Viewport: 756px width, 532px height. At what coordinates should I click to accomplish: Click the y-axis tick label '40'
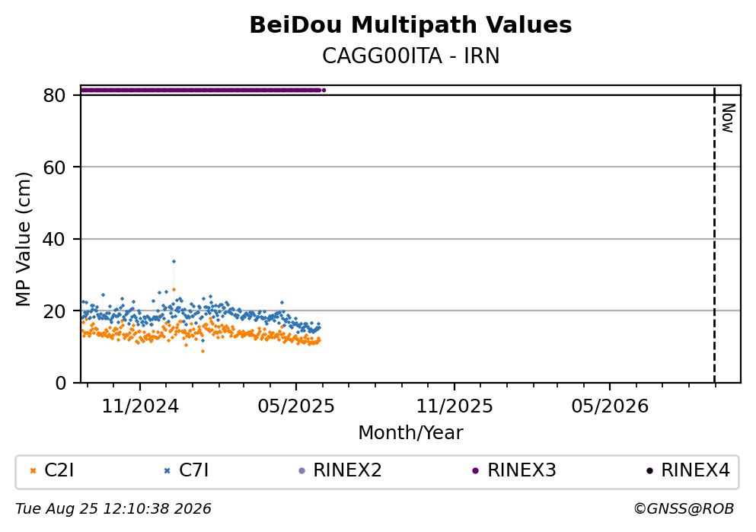[54, 239]
